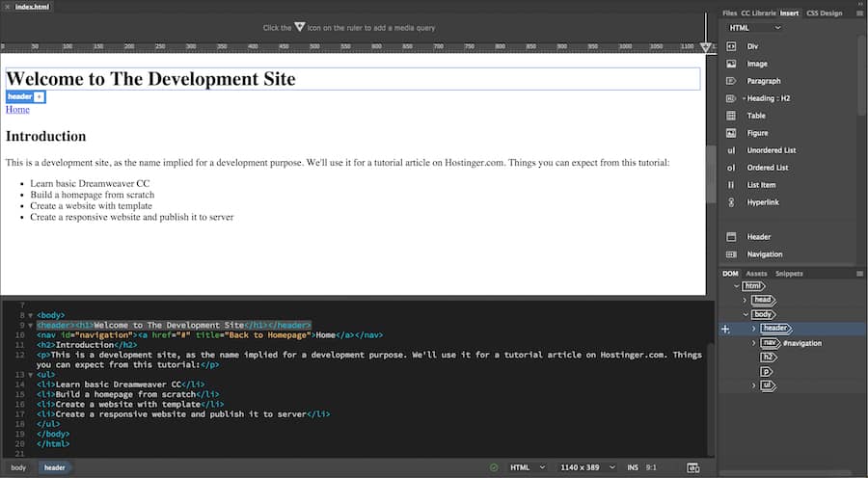Viewport: 868px width, 478px height.
Task: Click the plus icon beside header in DOM
Action: pos(725,329)
